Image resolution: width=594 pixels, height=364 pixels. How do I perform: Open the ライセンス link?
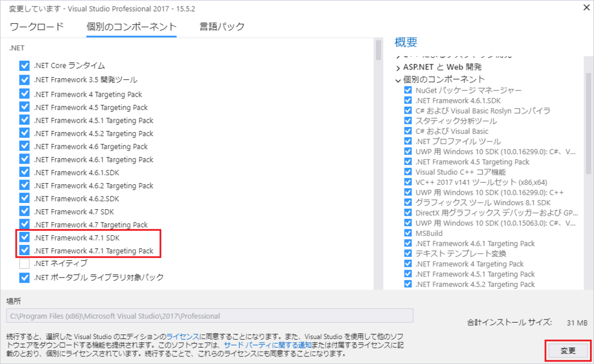pyautogui.click(x=183, y=336)
